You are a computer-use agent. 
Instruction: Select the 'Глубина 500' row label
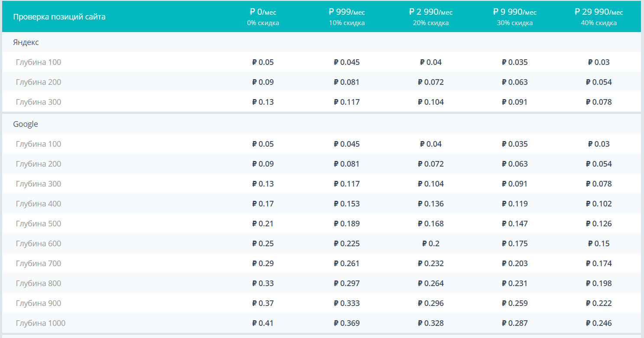point(39,224)
